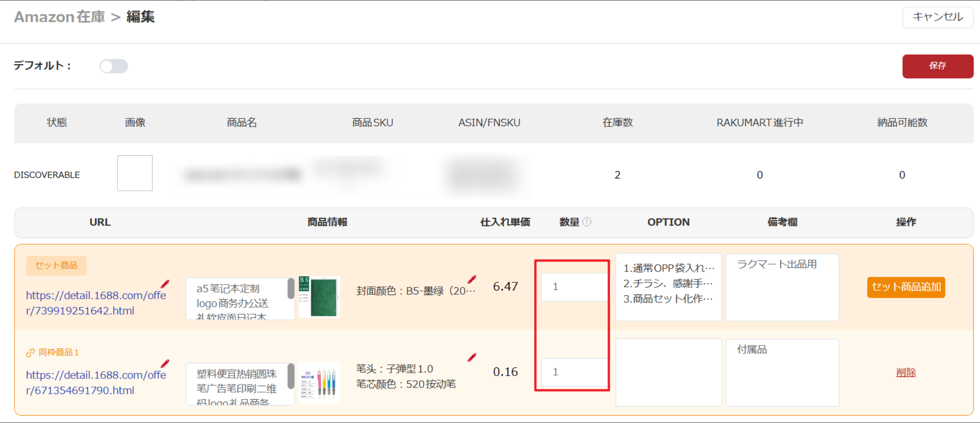The width and height of the screenshot is (980, 423).
Task: Click the edit pencil next to 笔头 option
Action: pyautogui.click(x=472, y=357)
